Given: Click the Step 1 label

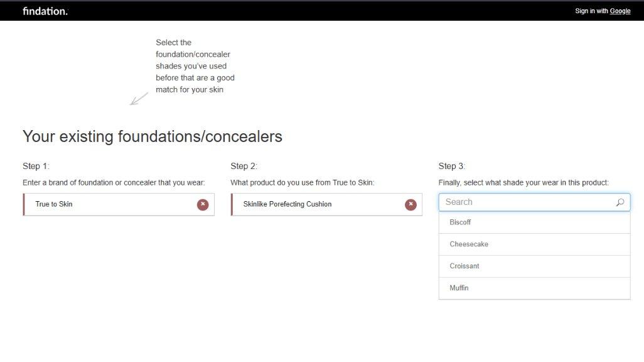Looking at the screenshot, I should (36, 166).
